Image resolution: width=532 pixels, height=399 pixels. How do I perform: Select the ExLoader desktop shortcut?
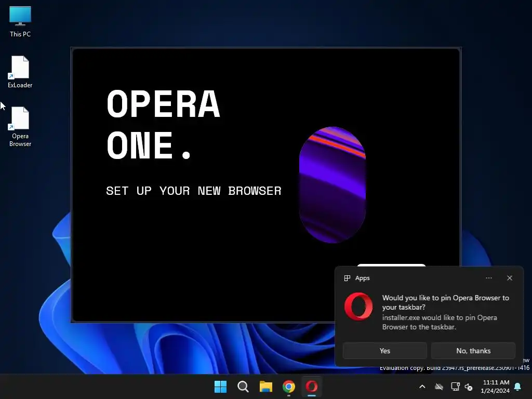pyautogui.click(x=20, y=72)
